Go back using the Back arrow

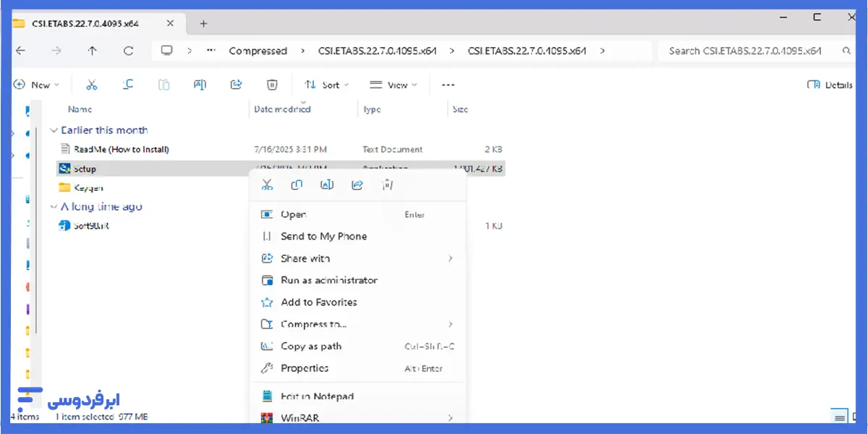pyautogui.click(x=20, y=51)
